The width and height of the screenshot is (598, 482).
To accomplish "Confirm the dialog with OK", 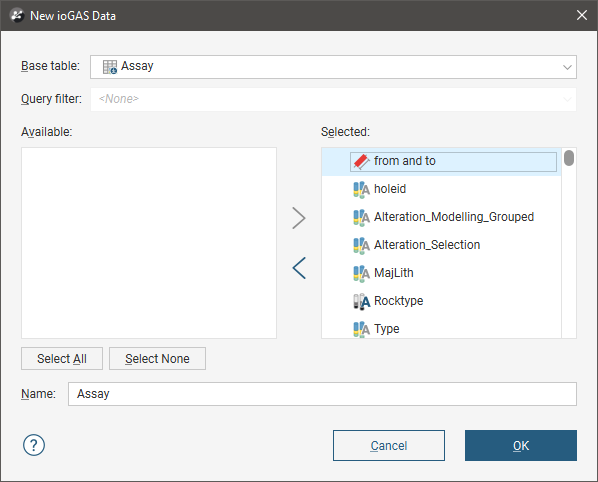I will pos(521,445).
